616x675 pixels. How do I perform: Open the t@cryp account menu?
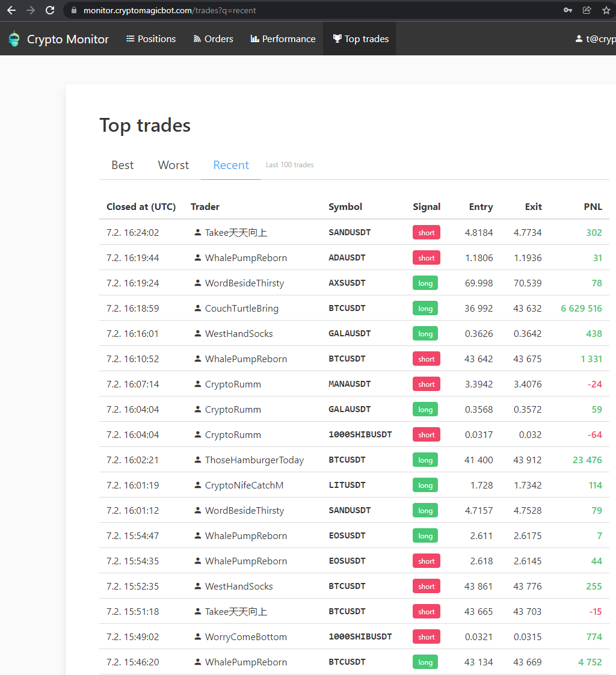click(x=596, y=39)
